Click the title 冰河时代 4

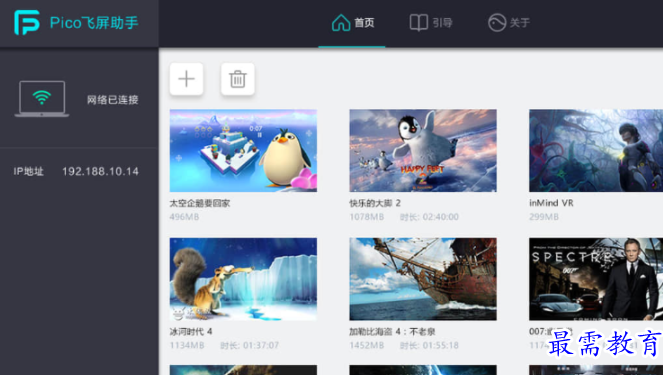coord(191,331)
